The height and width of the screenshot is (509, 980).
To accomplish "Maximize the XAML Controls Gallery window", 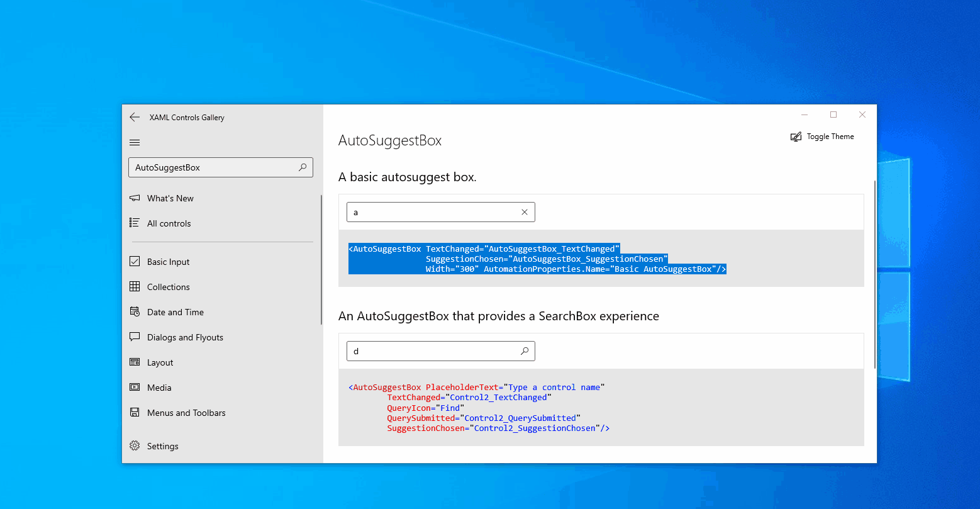I will point(833,115).
